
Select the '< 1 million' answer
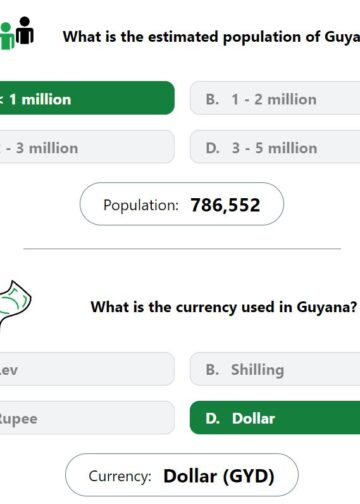(87, 98)
